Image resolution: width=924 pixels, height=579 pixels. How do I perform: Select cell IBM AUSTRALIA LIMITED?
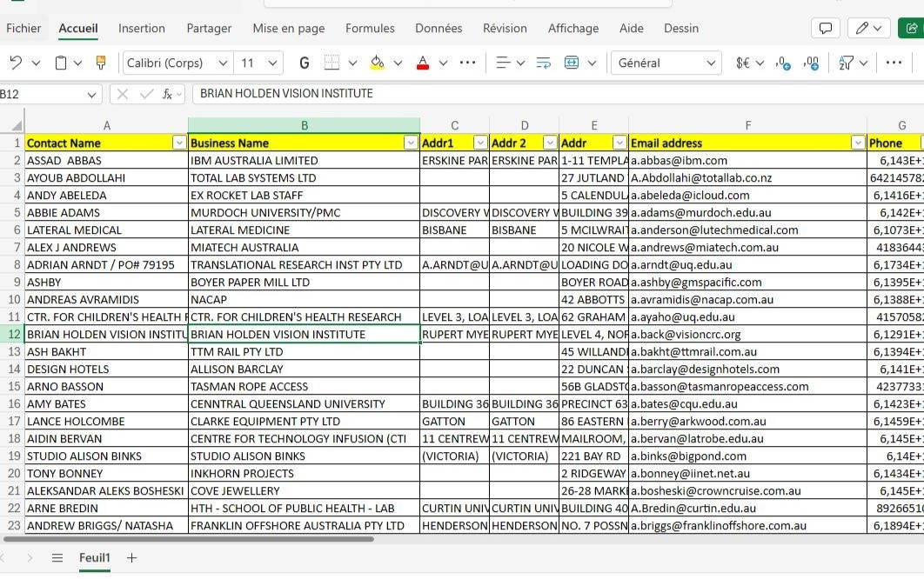click(304, 160)
